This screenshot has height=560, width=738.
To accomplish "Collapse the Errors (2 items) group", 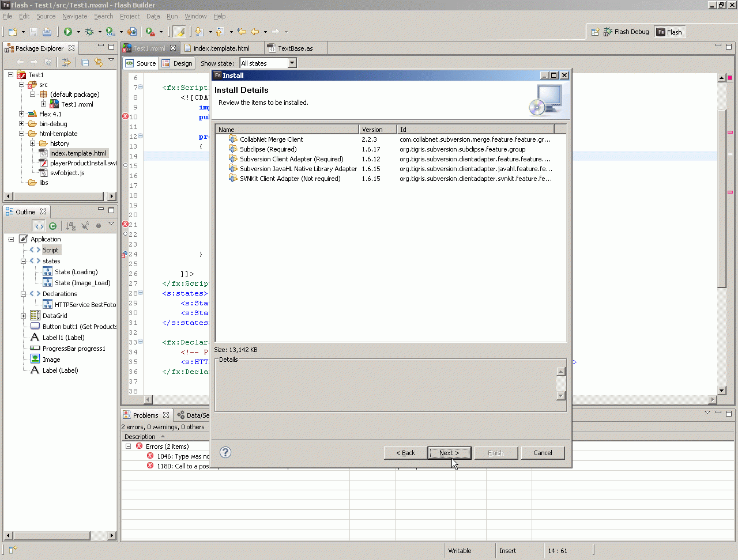I will [129, 447].
